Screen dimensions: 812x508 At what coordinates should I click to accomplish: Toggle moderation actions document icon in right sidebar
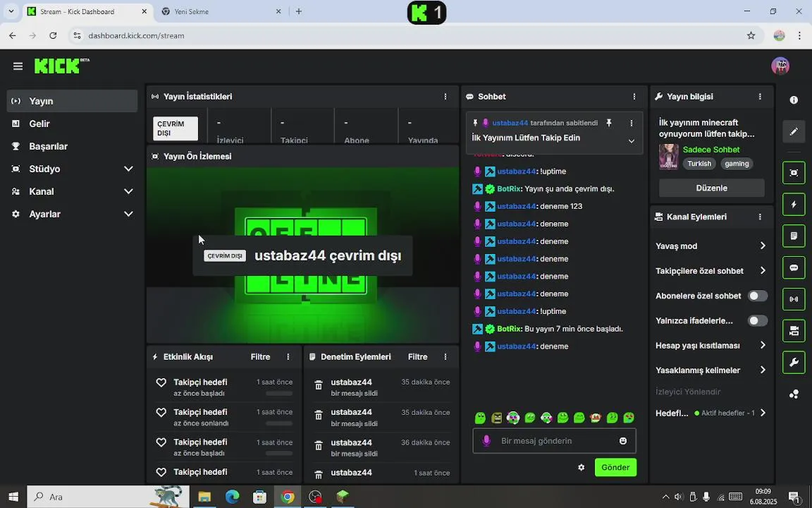(794, 236)
